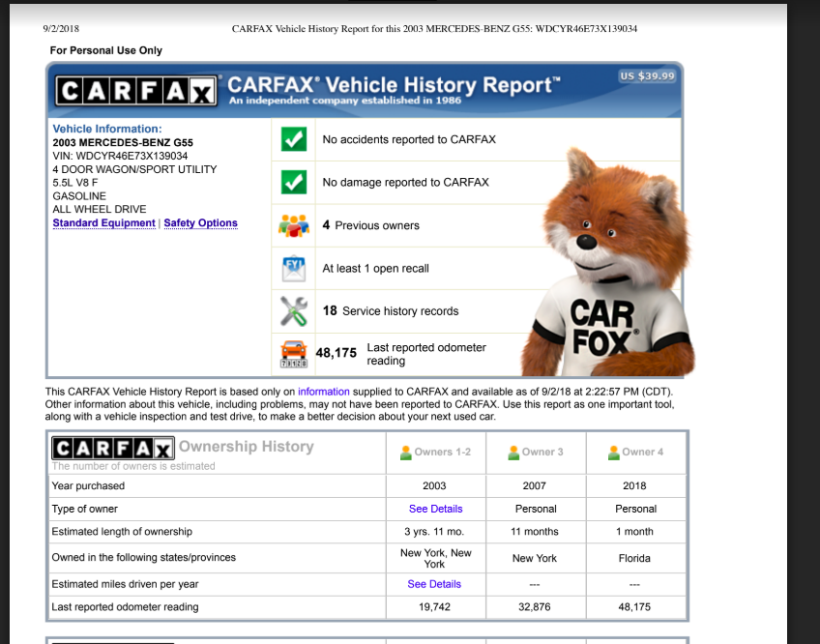Image resolution: width=820 pixels, height=644 pixels.
Task: Click the 'No damage reported to CARFAX' text
Action: tap(406, 182)
